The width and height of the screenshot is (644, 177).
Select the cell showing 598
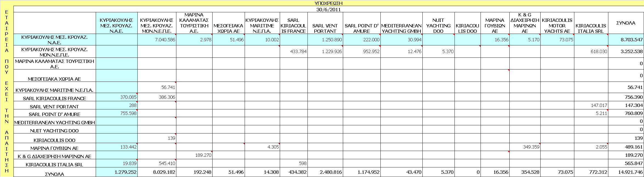(293, 163)
